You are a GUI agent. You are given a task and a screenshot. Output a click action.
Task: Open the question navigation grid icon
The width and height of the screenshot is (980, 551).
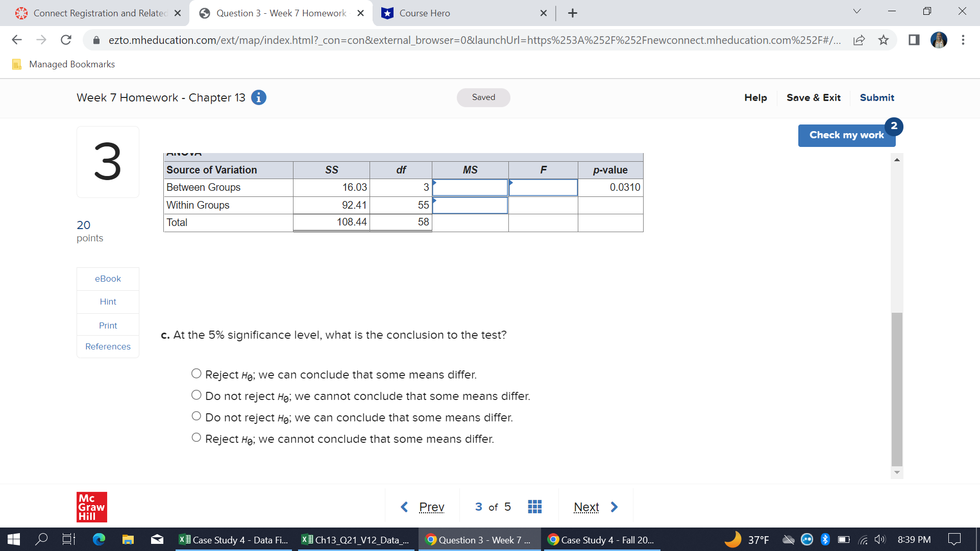click(x=534, y=506)
